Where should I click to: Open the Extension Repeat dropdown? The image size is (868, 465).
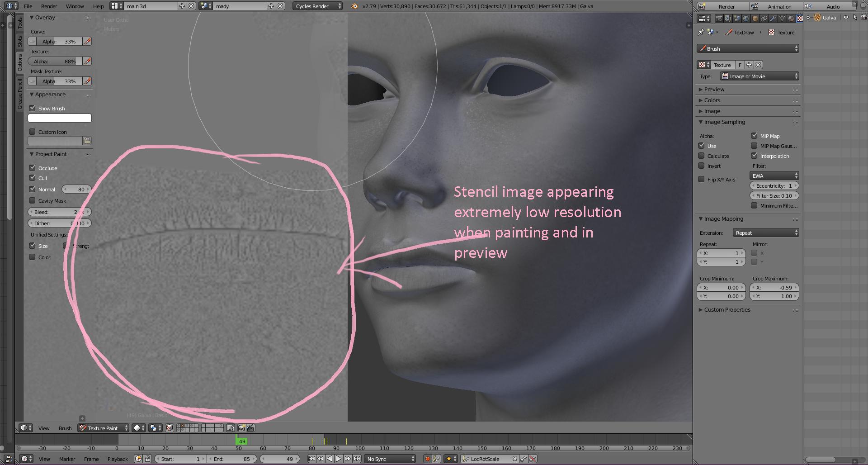point(765,232)
